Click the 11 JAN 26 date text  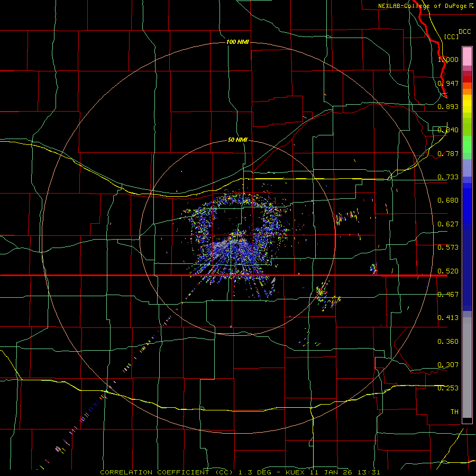tap(331, 472)
